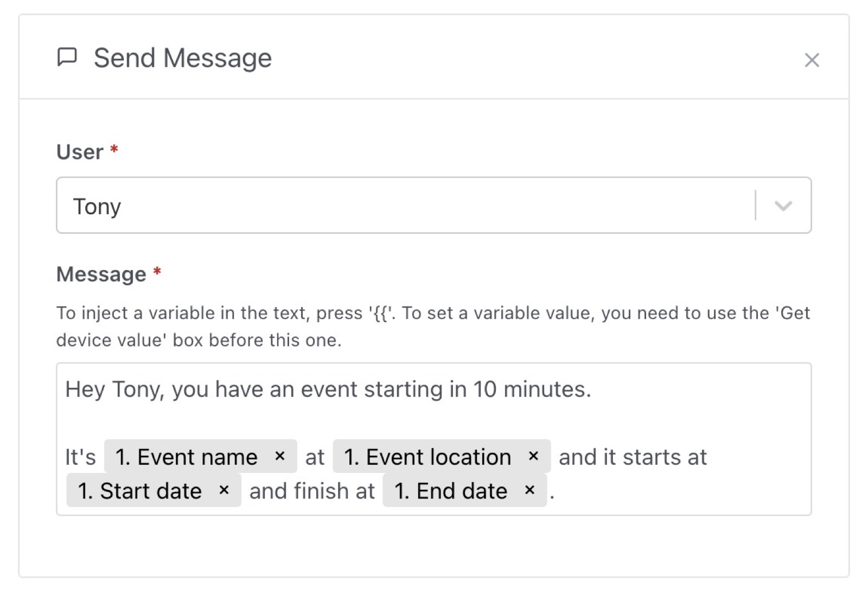
Task: Remove the Start date variable chip
Action: (224, 491)
